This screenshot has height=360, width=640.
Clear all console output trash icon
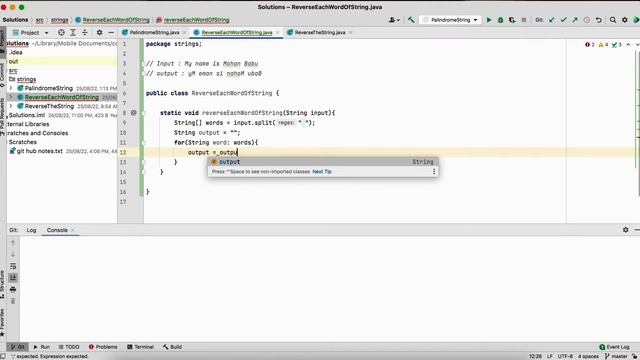13,301
